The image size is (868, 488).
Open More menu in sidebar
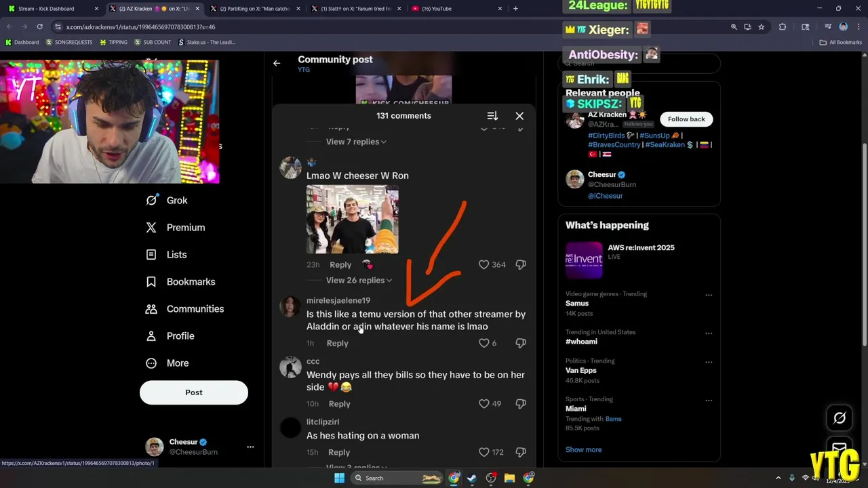point(167,363)
